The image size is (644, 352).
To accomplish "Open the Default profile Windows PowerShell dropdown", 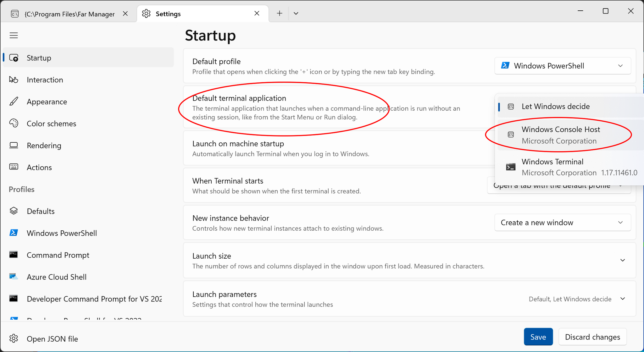I will click(563, 66).
